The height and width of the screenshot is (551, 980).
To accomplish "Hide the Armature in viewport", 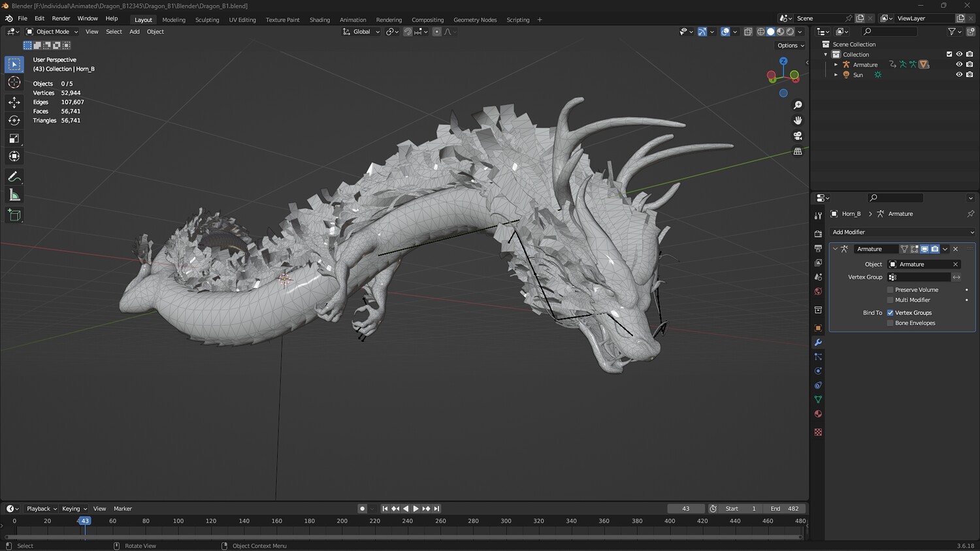I will (x=959, y=65).
